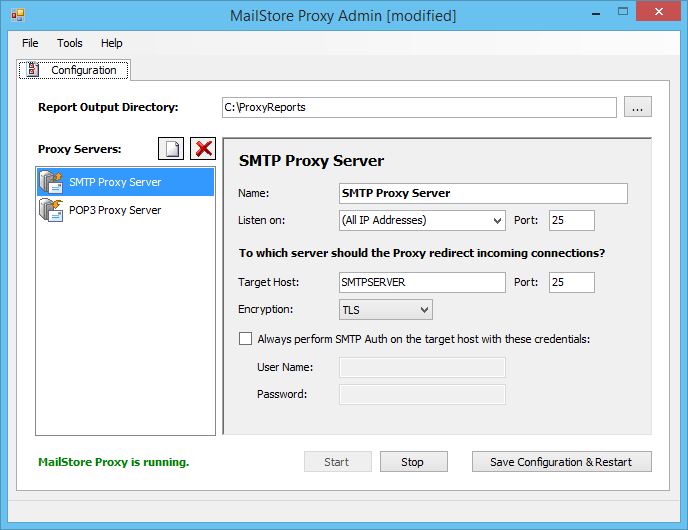Click Save Configuration & Restart
Image resolution: width=688 pixels, height=530 pixels.
(x=561, y=462)
